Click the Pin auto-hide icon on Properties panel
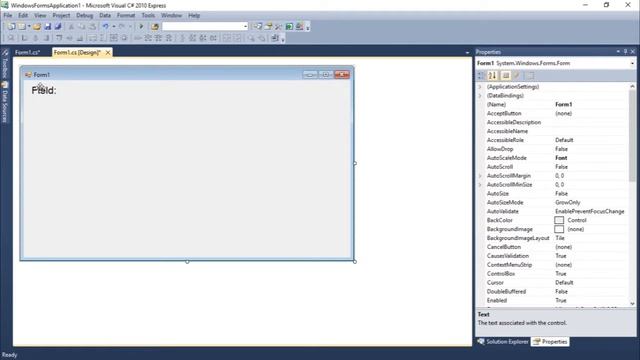Viewport: 640px width, 360px height. pos(625,52)
